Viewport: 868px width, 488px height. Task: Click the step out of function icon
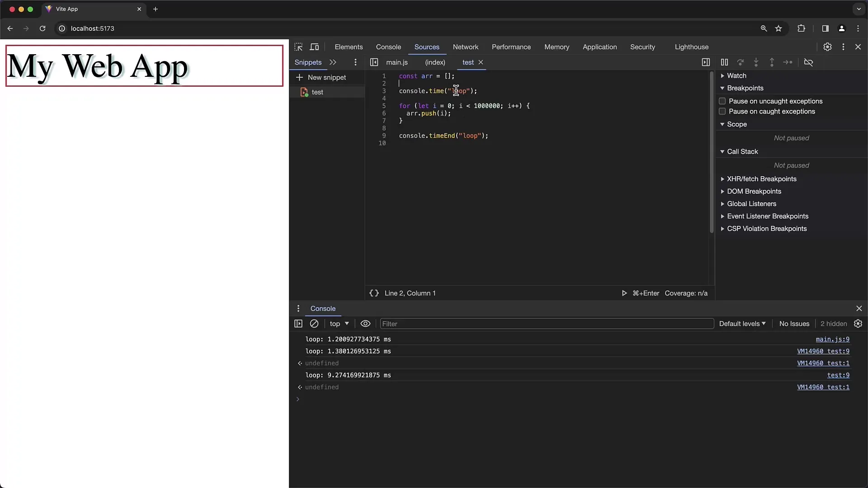[771, 62]
